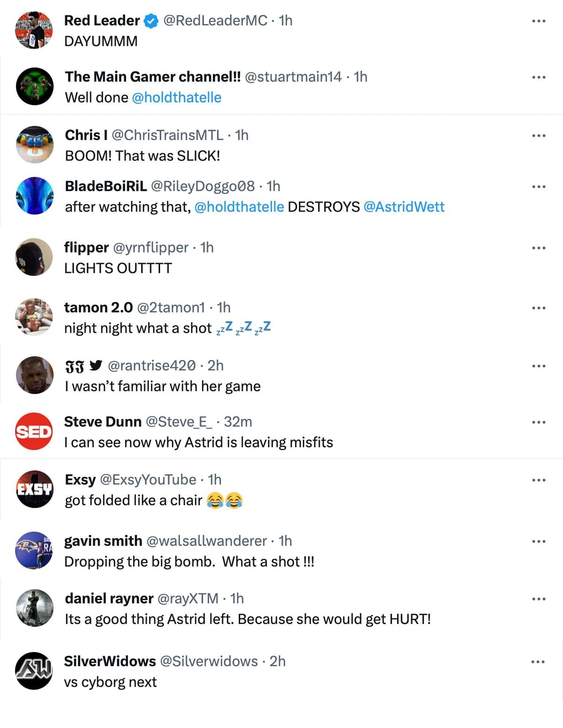Screen dimensions: 563x728
Task: Open Exsy's profile avatar
Action: tap(35, 489)
